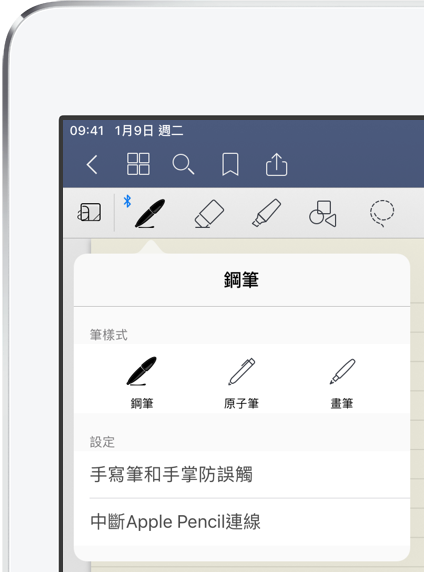Choose 鋼筆 pen style in popover
Viewport: 424px width, 572px height.
[x=142, y=382]
